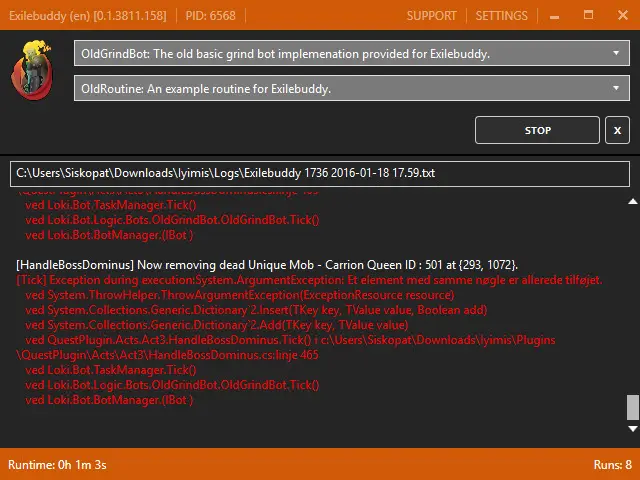640x480 pixels.
Task: Click the log scrollbar up arrow
Action: pos(633,201)
